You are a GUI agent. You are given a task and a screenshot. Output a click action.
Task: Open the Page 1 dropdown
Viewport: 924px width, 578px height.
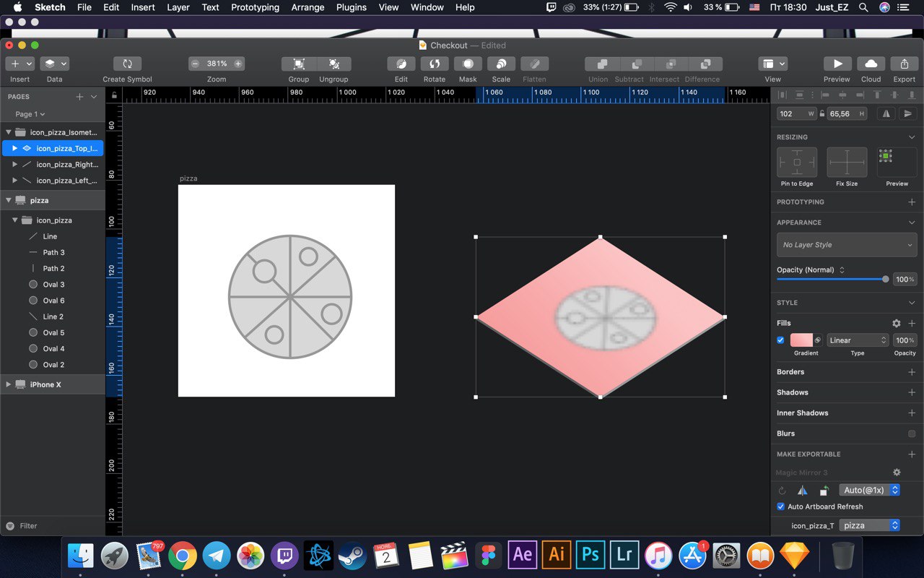(30, 114)
